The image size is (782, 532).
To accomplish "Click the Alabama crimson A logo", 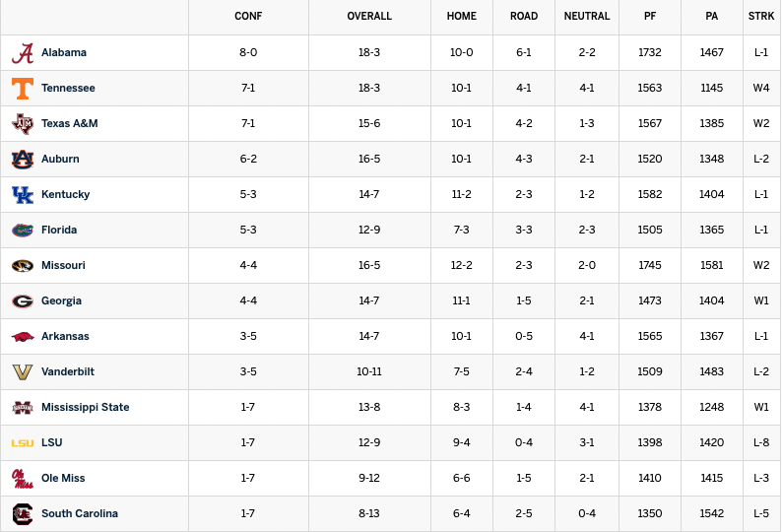I will (x=23, y=53).
